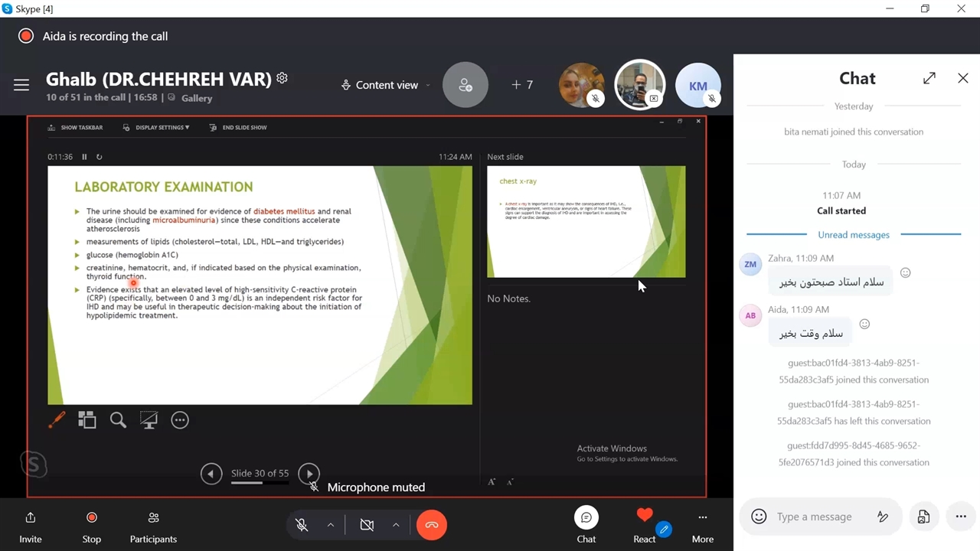Viewport: 980px width, 551px height.
Task: Open camera options chevron
Action: coord(396,525)
